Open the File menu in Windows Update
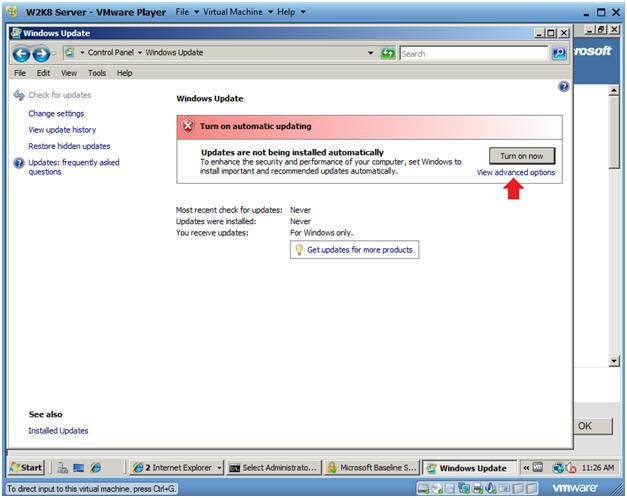 click(20, 73)
